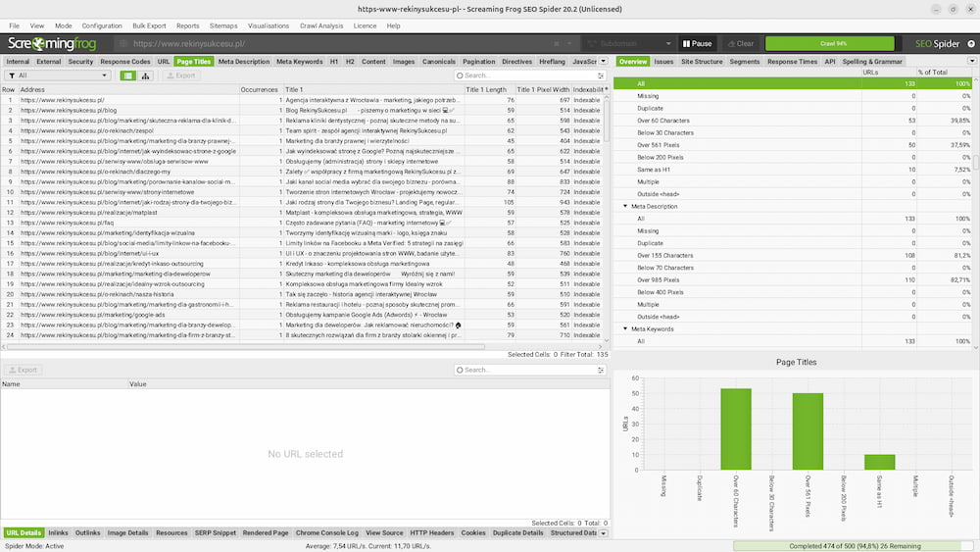Click the Same as H1 chart bar

pos(879,462)
